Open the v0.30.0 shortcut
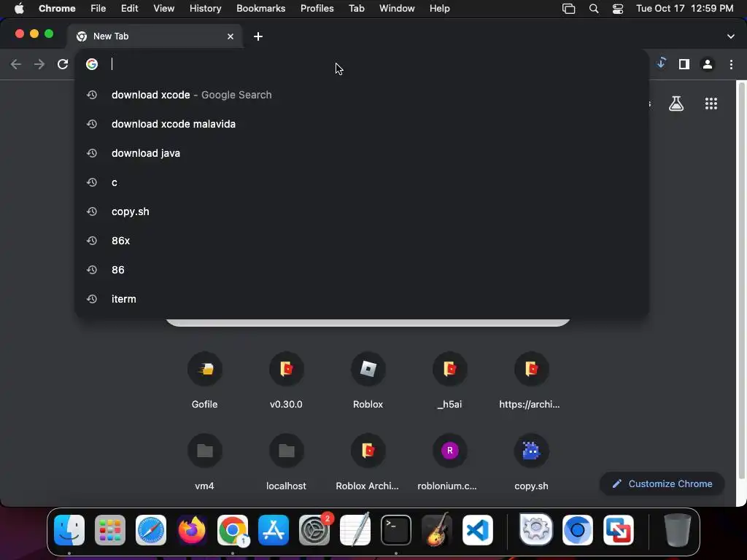Image resolution: width=747 pixels, height=560 pixels. click(286, 381)
